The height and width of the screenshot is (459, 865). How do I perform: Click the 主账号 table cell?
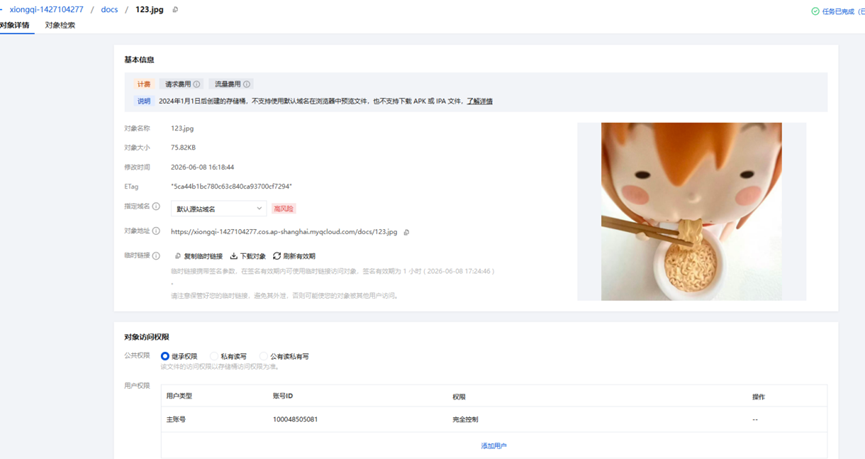(176, 419)
